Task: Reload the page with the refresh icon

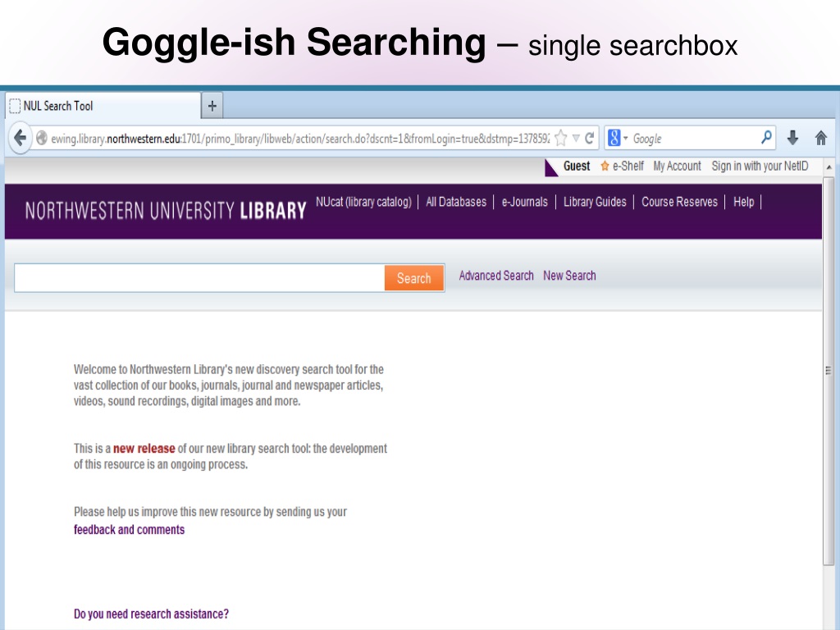Action: pyautogui.click(x=589, y=138)
